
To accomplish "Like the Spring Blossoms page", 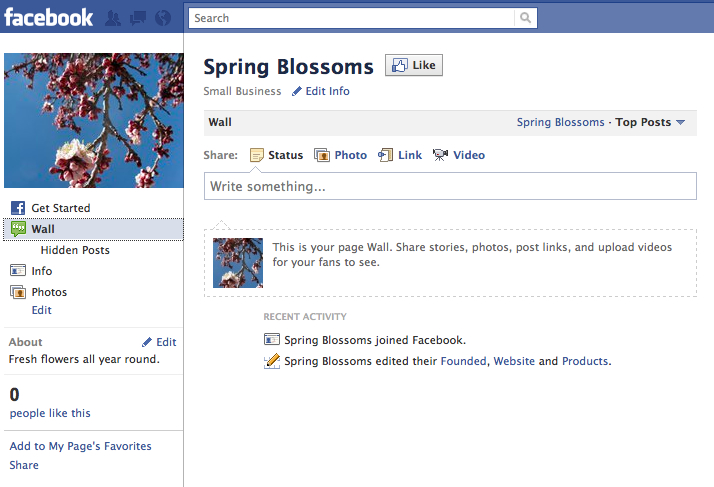I will point(414,66).
